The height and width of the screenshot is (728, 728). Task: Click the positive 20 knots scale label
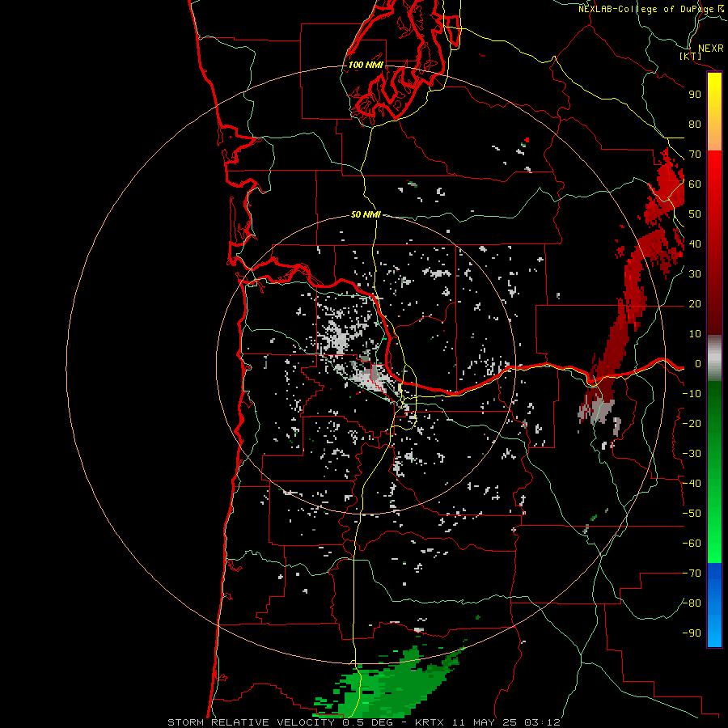point(695,304)
